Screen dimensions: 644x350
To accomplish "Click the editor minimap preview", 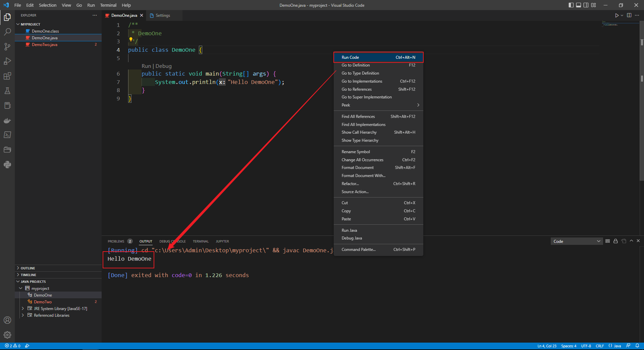I will (x=620, y=24).
